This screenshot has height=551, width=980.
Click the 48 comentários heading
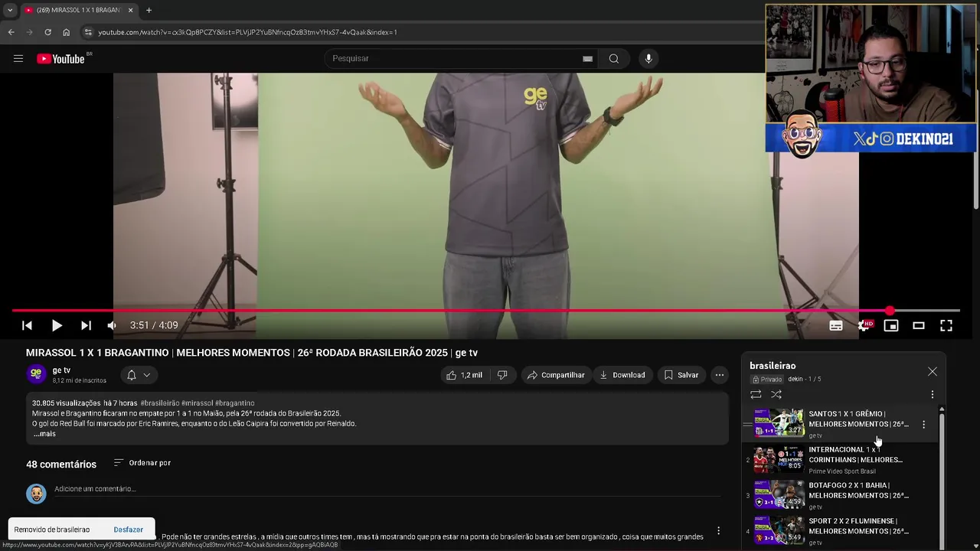(61, 465)
